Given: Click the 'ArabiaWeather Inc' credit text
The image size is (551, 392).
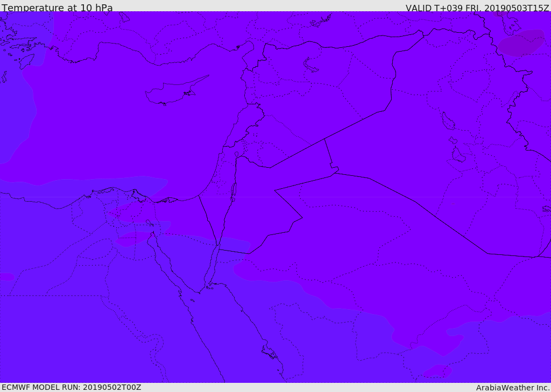Looking at the screenshot, I should coord(512,388).
